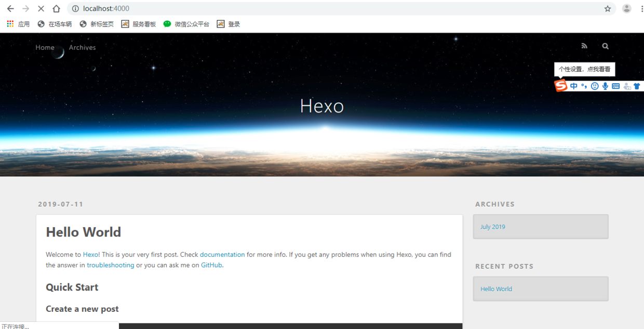The width and height of the screenshot is (644, 329).
Task: Click the 个性设置，点我看看 tooltip
Action: (584, 69)
